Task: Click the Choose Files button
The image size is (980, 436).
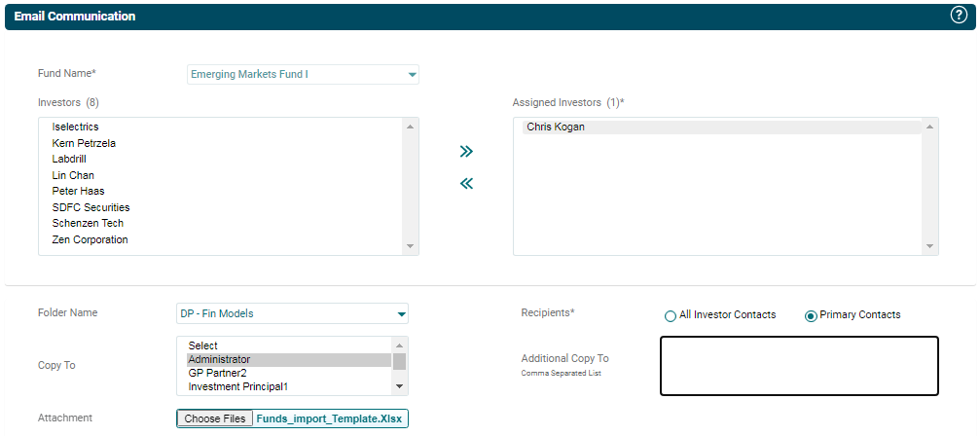Action: [215, 418]
